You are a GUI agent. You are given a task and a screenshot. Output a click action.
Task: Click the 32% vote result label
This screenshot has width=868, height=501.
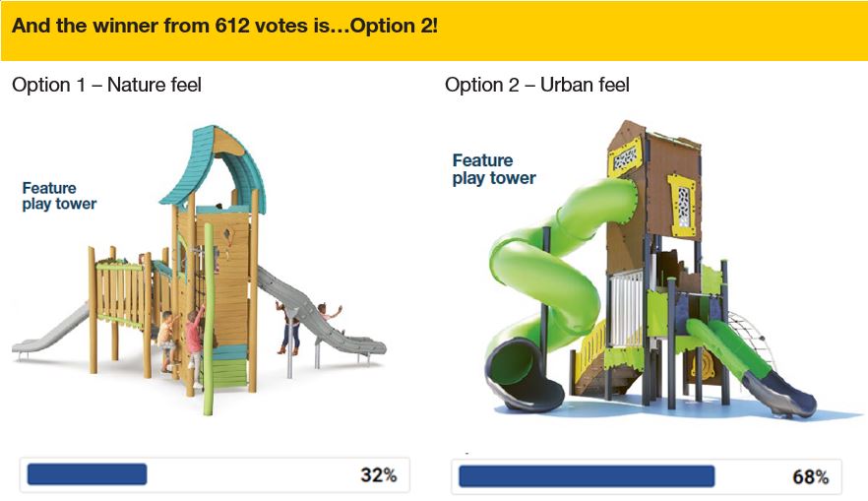[x=378, y=475]
